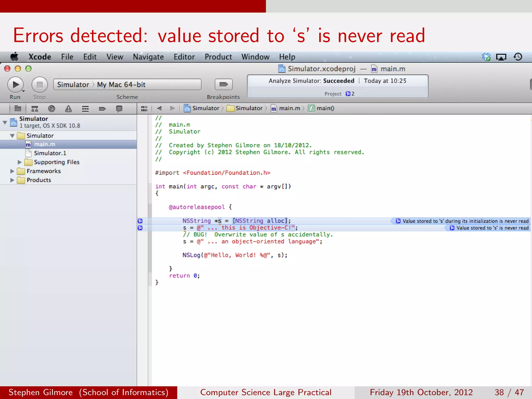The image size is (532, 399).
Task: Open the Simulator scheme selector
Action: [x=73, y=85]
